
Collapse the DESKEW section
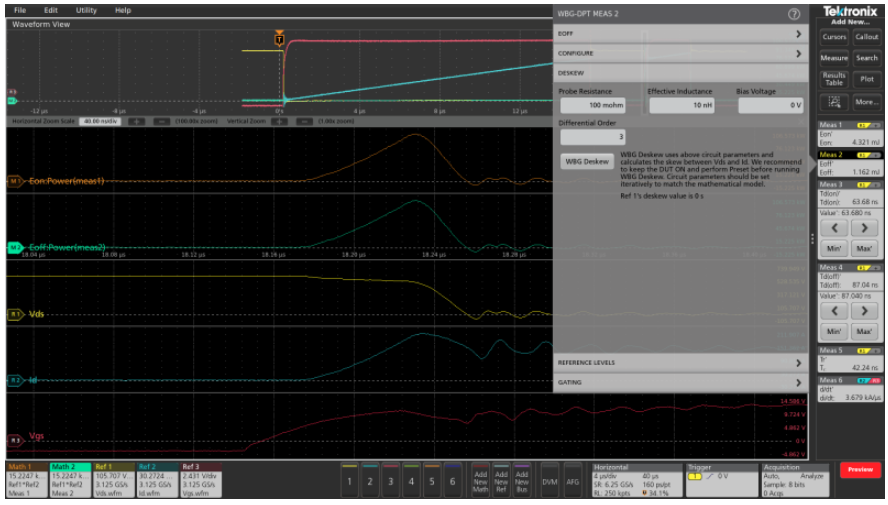click(680, 73)
